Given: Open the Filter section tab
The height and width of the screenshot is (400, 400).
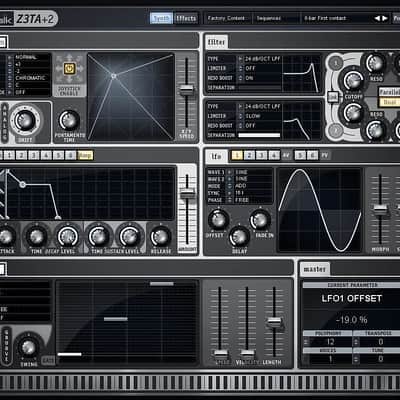Looking at the screenshot, I should 216,42.
